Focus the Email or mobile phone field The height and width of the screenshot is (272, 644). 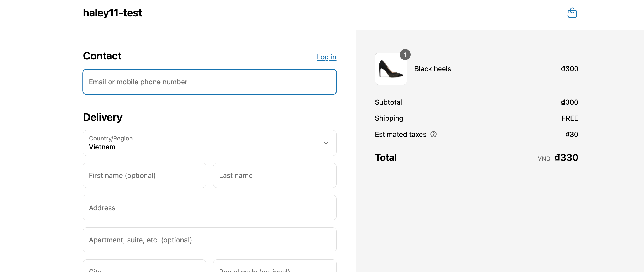pos(210,82)
